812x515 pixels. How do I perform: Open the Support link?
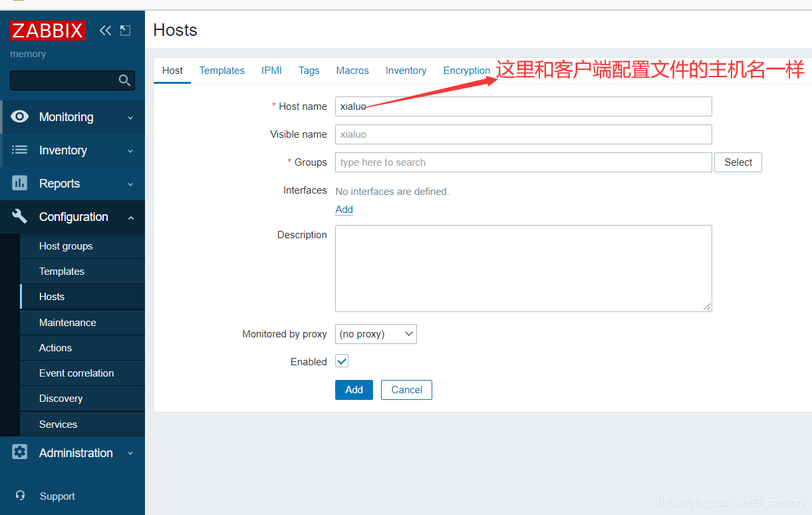point(57,496)
